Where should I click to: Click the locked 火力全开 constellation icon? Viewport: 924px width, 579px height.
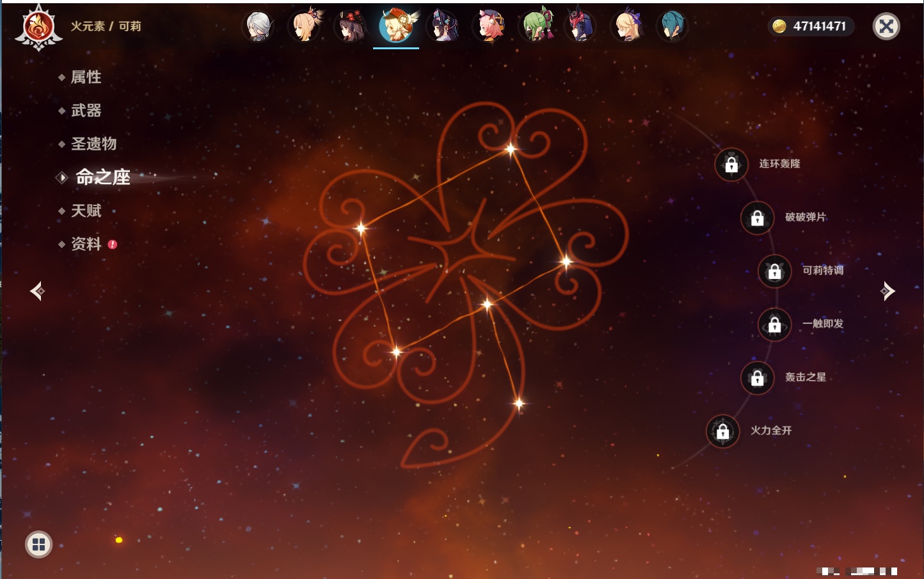point(723,431)
